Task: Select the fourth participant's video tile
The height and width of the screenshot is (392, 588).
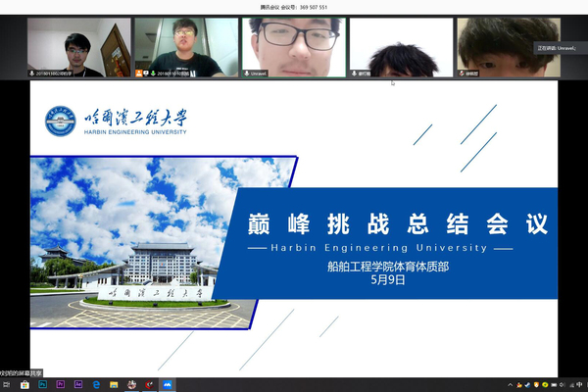Action: point(401,45)
